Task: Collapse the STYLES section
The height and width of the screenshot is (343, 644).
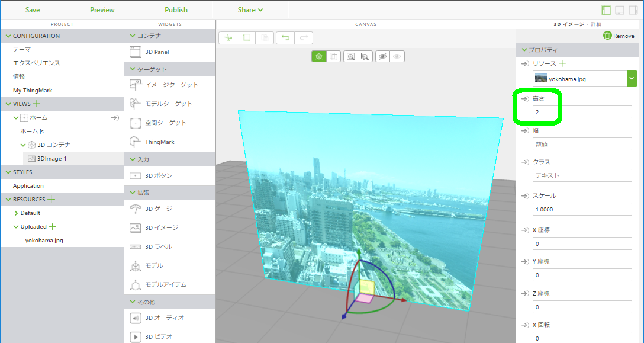Action: click(x=8, y=172)
